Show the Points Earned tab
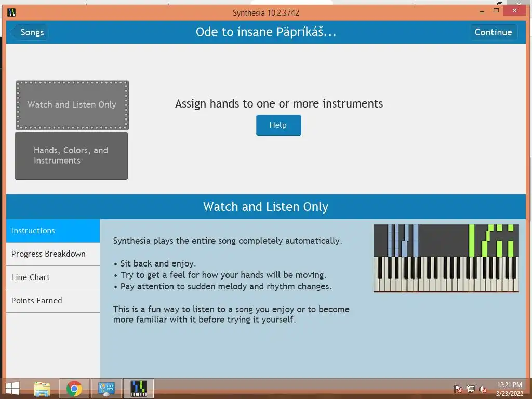Image resolution: width=532 pixels, height=399 pixels. pos(53,301)
